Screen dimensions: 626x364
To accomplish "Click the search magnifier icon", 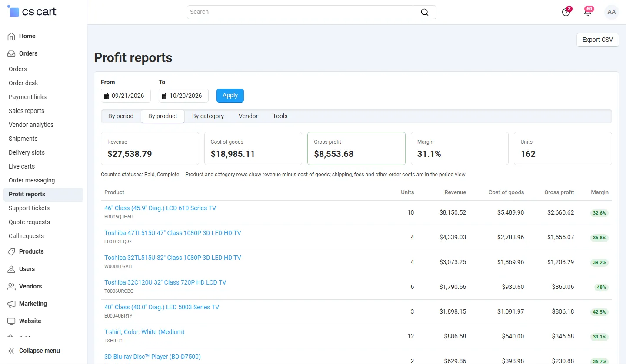I will (x=425, y=12).
